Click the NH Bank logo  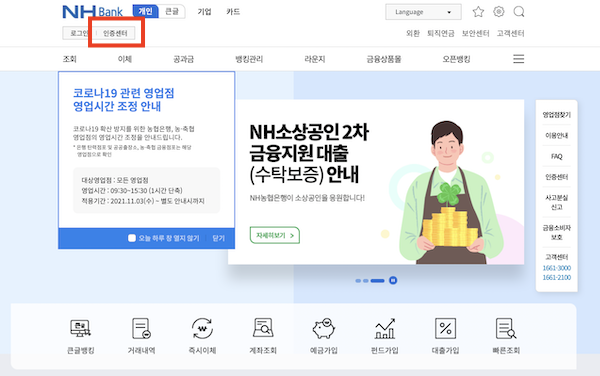point(93,12)
